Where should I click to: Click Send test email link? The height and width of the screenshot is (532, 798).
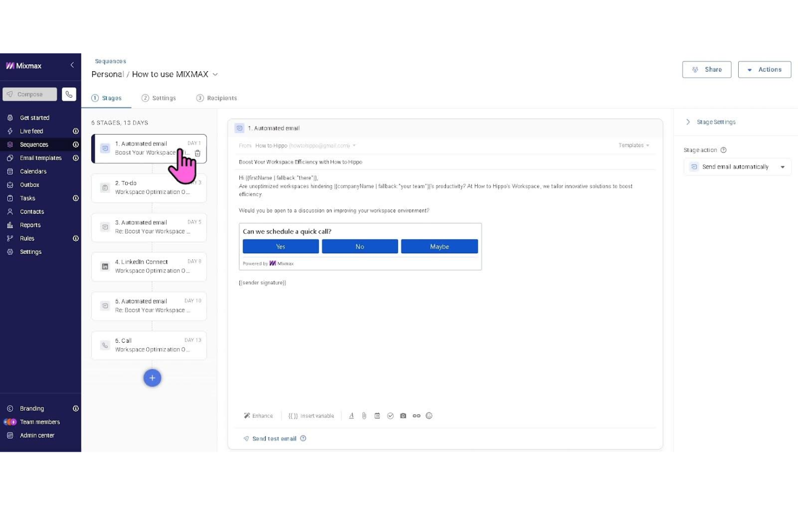pyautogui.click(x=274, y=438)
